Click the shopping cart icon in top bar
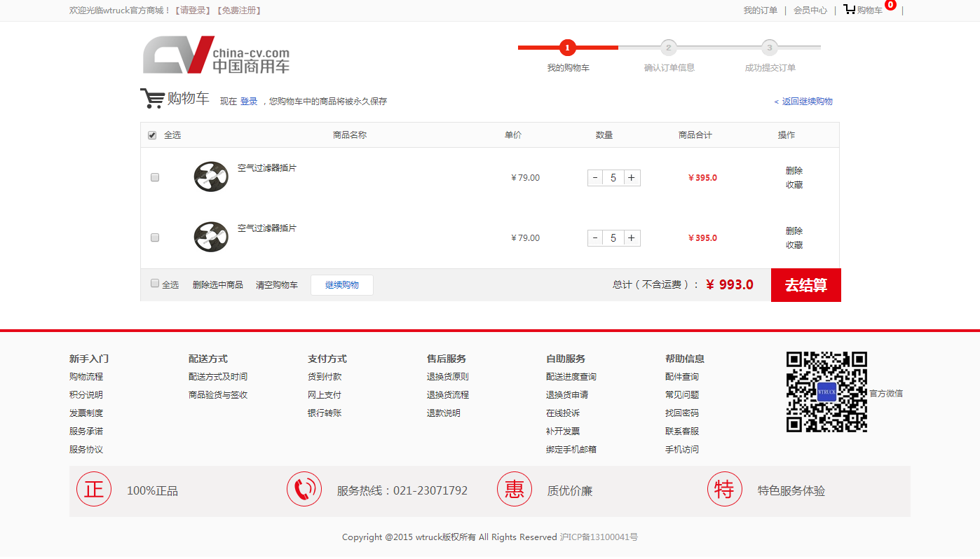This screenshot has height=559, width=980. [x=850, y=10]
